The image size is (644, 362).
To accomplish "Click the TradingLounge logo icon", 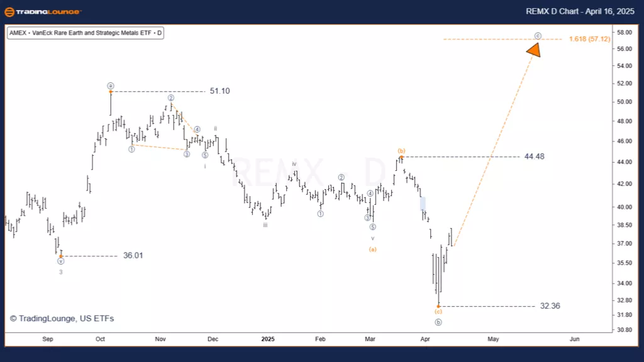I will point(11,12).
